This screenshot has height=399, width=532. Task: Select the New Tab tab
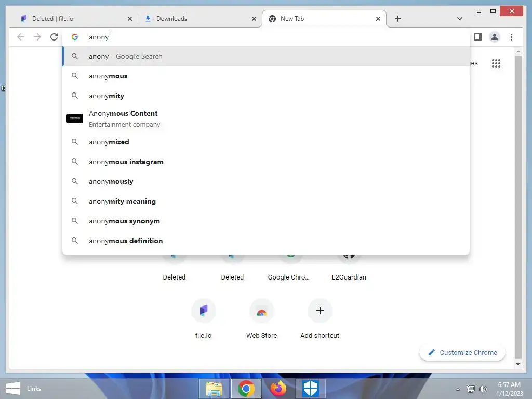pos(324,19)
